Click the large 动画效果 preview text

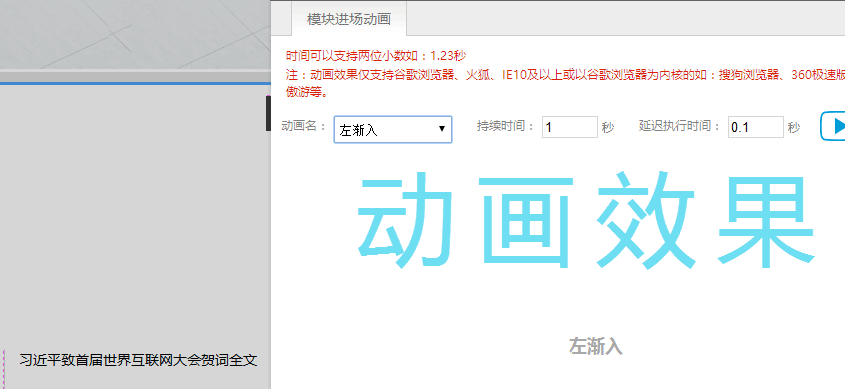[x=585, y=221]
